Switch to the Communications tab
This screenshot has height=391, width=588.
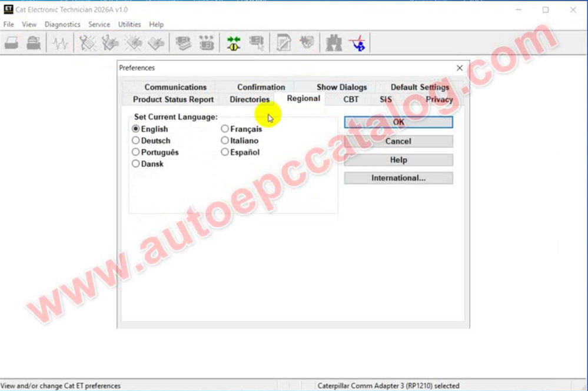coord(175,87)
